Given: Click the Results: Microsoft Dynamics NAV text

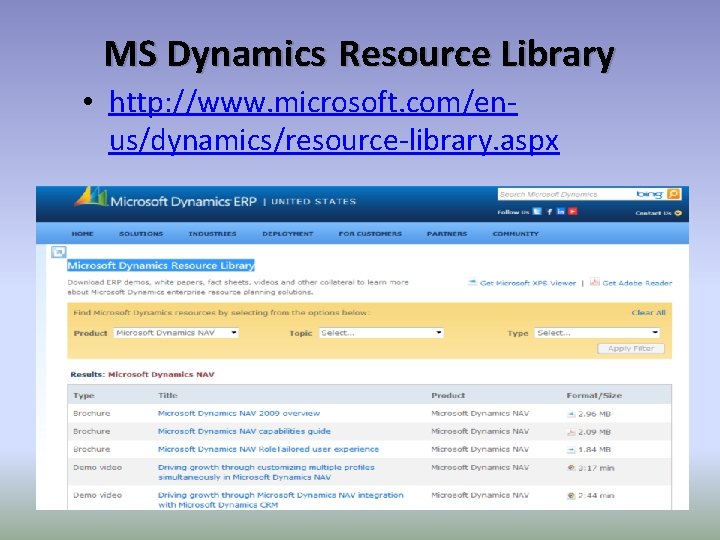Looking at the screenshot, I should [142, 374].
